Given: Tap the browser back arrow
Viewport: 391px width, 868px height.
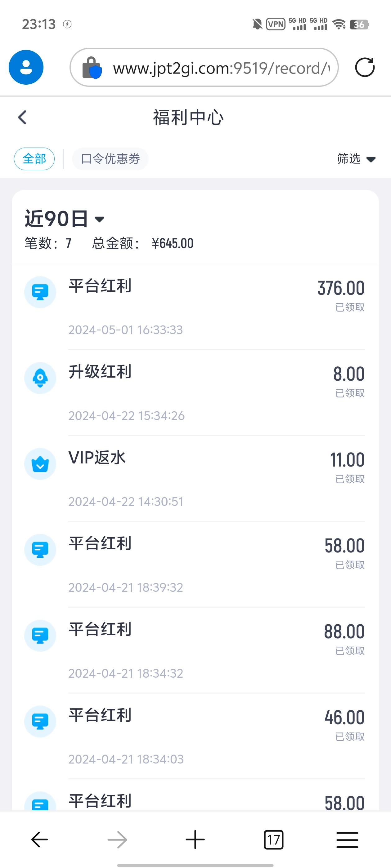Looking at the screenshot, I should (39, 839).
